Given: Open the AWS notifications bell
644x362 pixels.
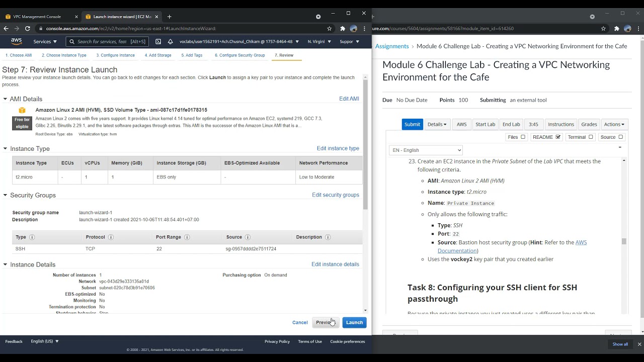Looking at the screenshot, I should (x=170, y=42).
